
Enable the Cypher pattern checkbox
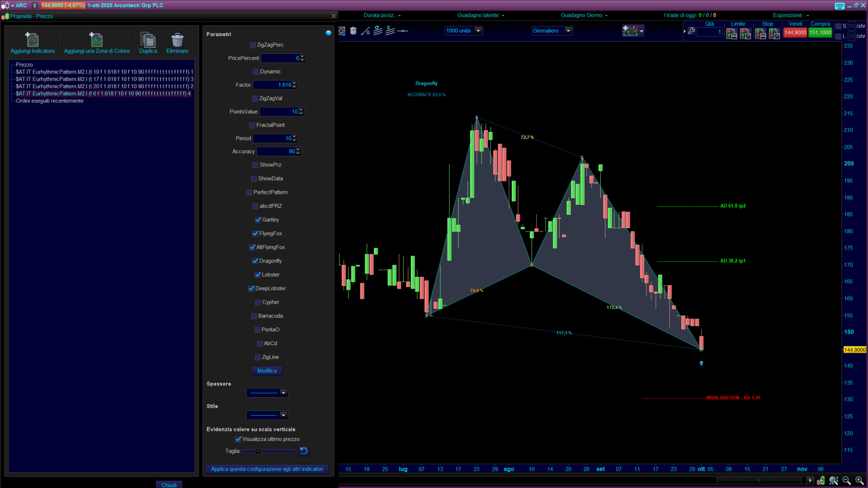coord(258,302)
